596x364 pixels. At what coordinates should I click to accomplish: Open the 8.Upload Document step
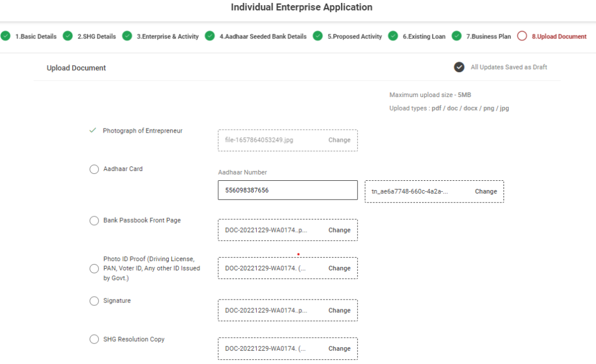coord(559,37)
